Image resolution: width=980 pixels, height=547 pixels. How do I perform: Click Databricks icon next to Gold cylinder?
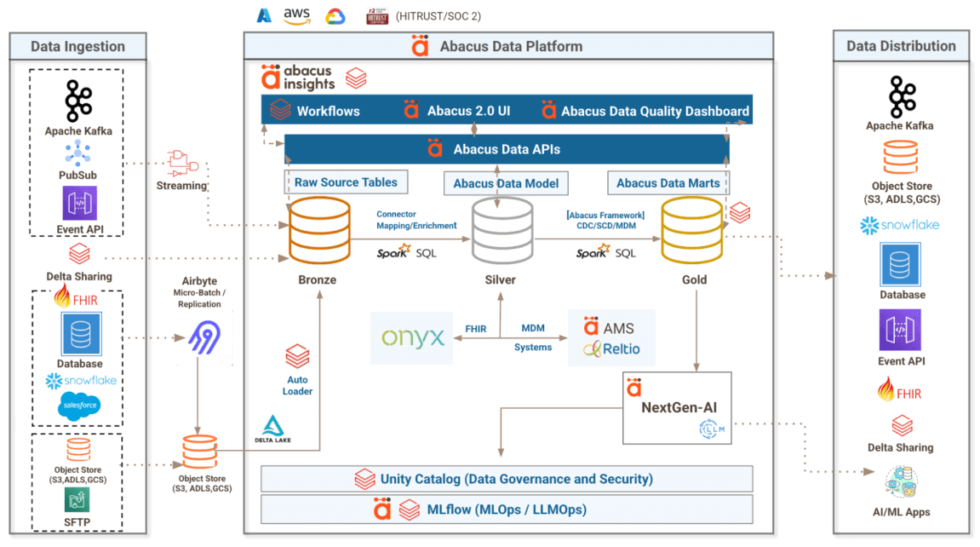pyautogui.click(x=740, y=212)
